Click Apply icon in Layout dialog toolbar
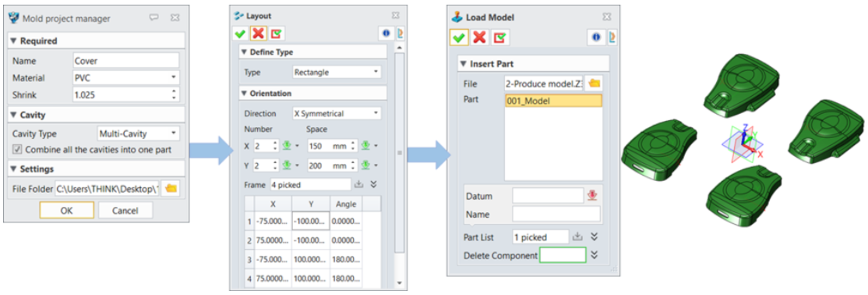868x295 pixels. coord(277,34)
